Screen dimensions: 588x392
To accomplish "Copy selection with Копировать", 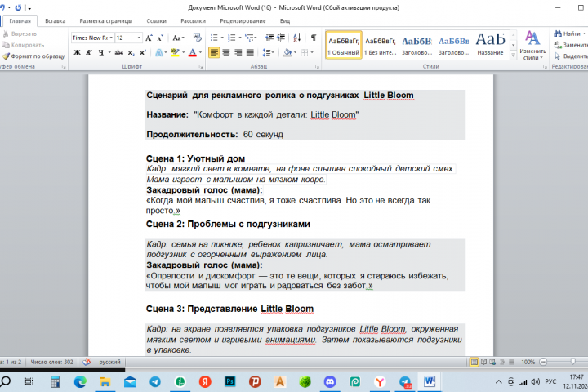I will tap(23, 45).
